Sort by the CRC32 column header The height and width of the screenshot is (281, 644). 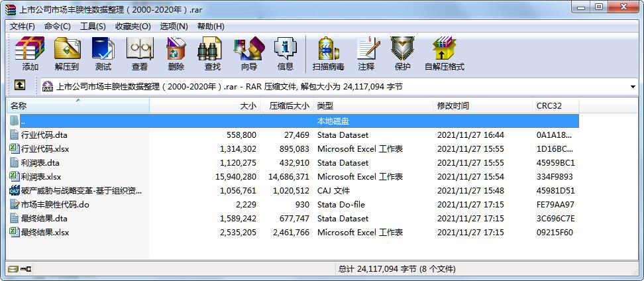tap(555, 106)
